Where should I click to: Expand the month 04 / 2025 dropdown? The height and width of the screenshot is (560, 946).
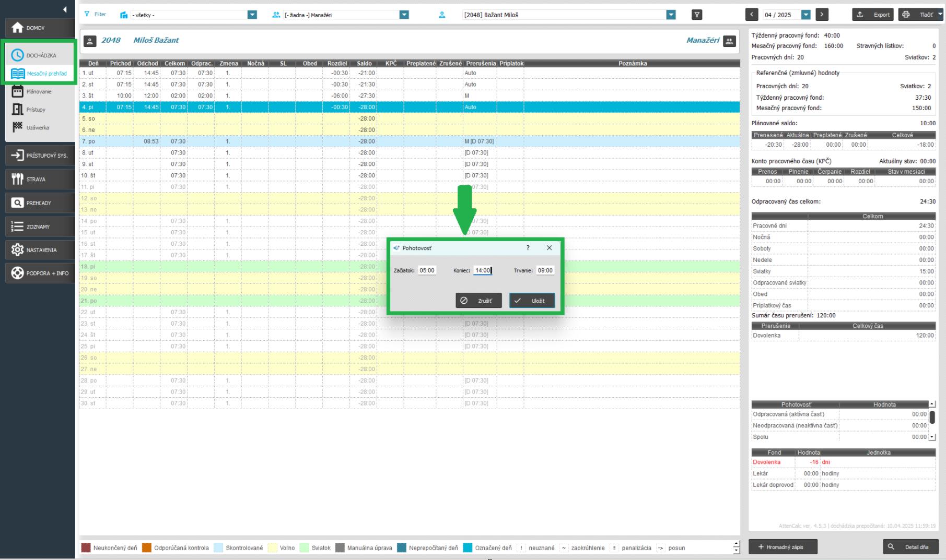tap(805, 15)
